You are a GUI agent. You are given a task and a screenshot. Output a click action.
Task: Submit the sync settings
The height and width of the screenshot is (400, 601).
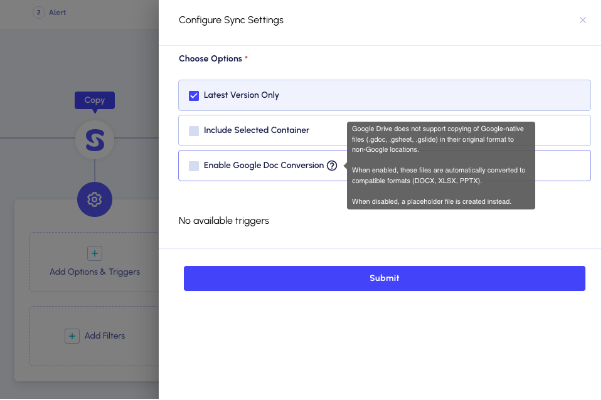pyautogui.click(x=384, y=278)
